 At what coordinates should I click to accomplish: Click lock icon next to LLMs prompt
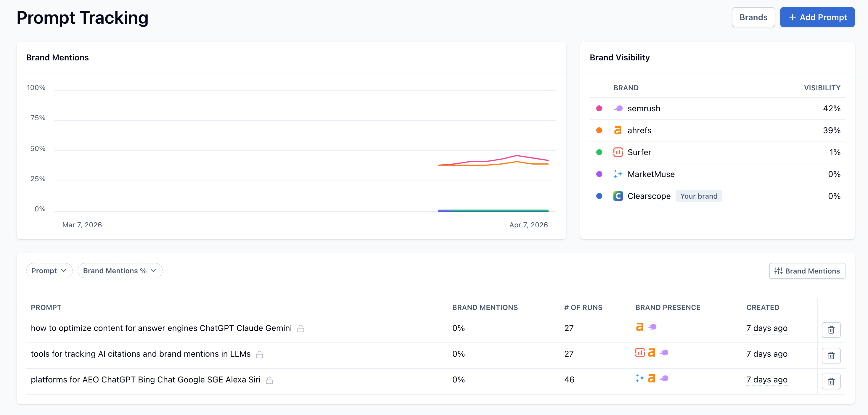(x=259, y=354)
